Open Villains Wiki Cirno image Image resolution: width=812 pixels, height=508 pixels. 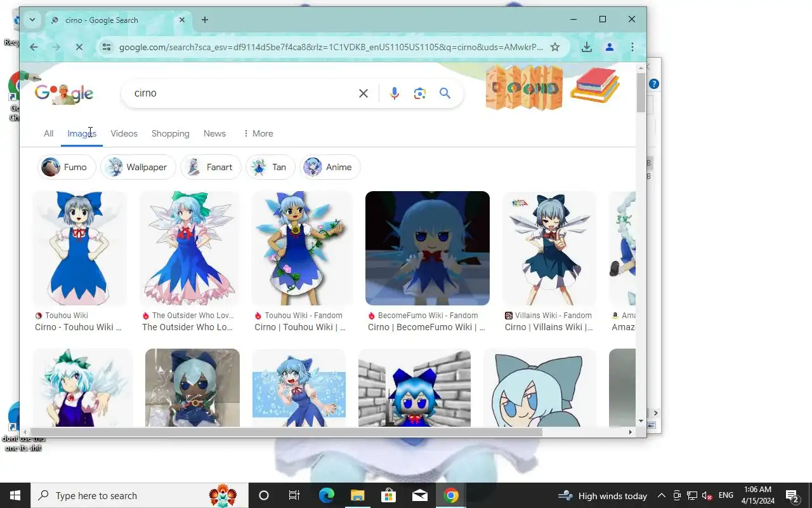(549, 248)
